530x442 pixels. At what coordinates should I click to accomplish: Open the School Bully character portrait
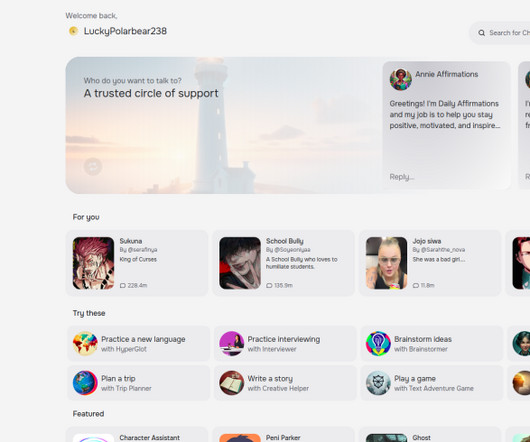click(x=240, y=263)
